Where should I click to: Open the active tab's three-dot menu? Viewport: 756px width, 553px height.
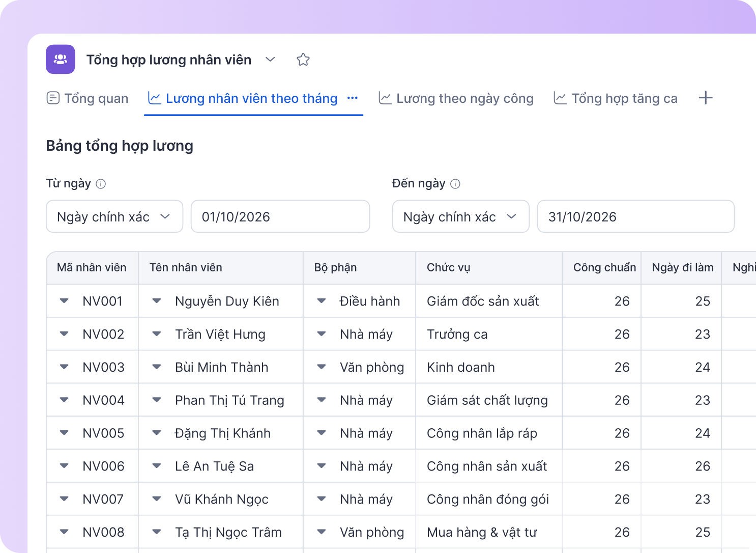[353, 98]
